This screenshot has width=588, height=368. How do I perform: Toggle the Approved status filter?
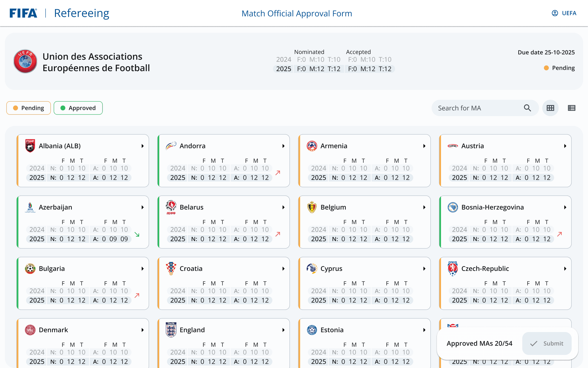[78, 108]
